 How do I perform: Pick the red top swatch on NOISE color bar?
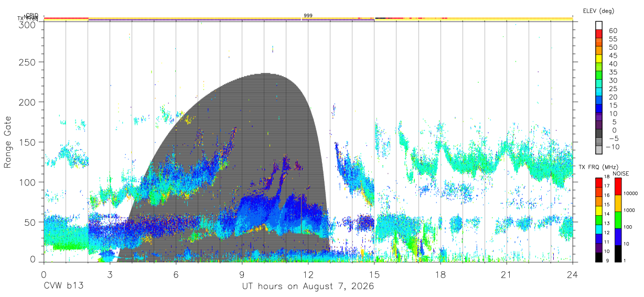617,186
